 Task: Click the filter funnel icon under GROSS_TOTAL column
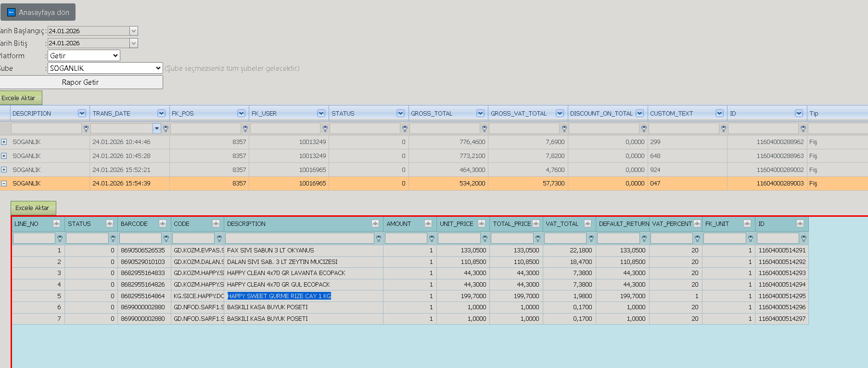coord(485,129)
